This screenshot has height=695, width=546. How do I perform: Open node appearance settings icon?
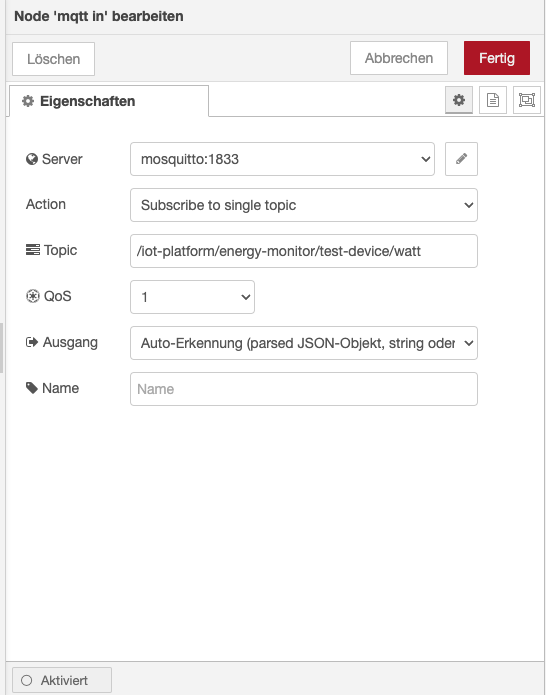[526, 100]
